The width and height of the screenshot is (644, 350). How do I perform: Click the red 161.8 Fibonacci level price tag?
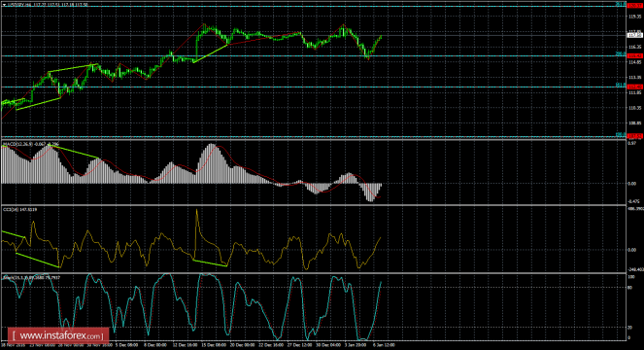click(635, 87)
